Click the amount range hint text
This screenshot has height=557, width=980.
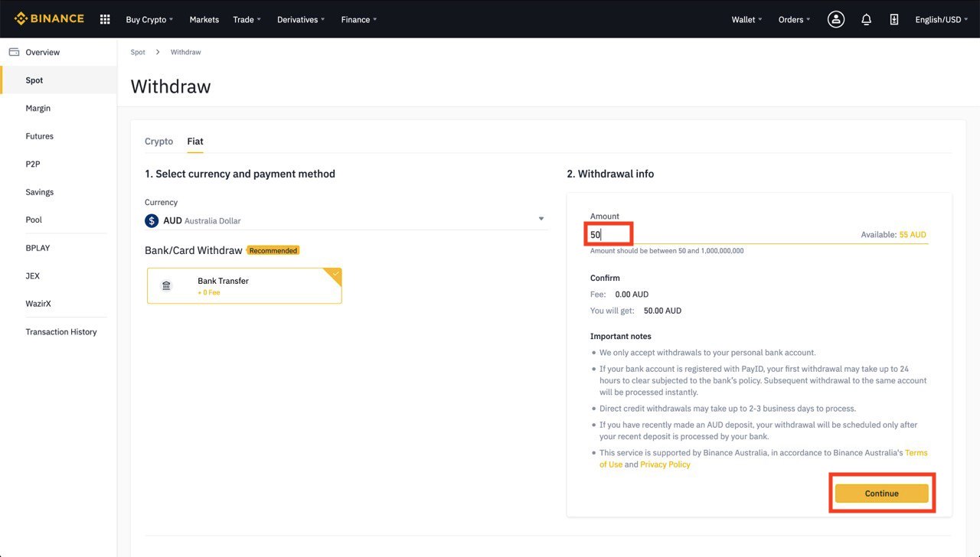(667, 251)
